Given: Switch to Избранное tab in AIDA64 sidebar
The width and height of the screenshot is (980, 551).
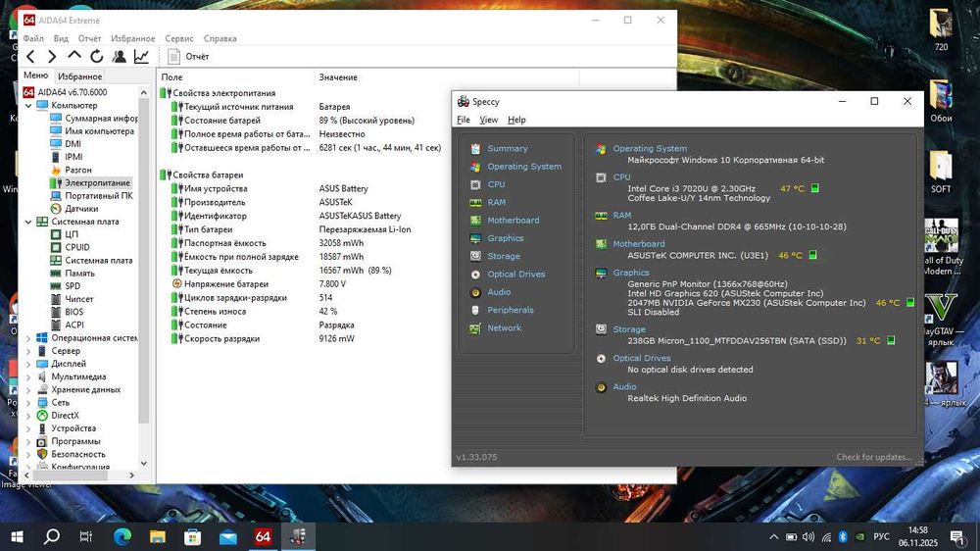Looking at the screenshot, I should (79, 76).
